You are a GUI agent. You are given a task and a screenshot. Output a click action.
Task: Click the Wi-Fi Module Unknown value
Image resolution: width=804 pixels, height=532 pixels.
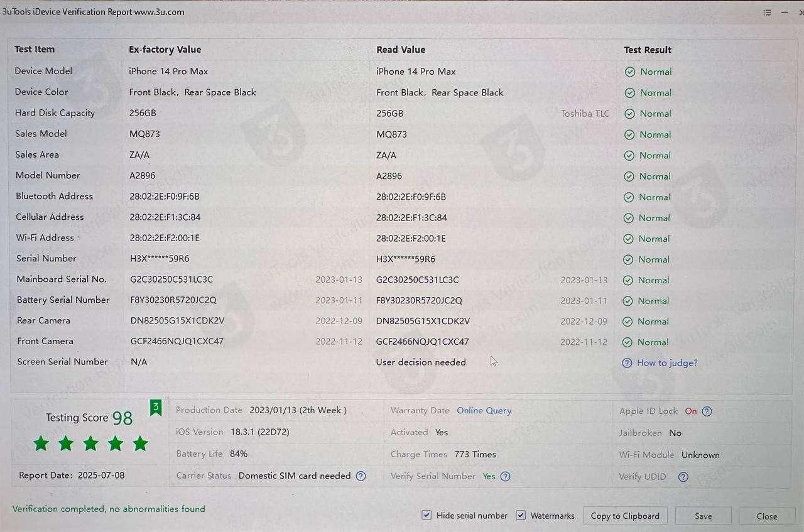point(701,455)
